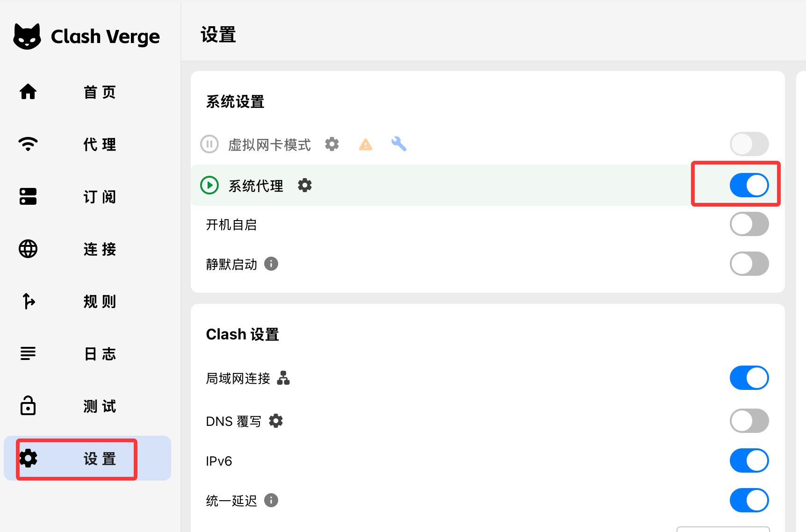
Task: Click network icon beside 局域网连接
Action: 283,378
